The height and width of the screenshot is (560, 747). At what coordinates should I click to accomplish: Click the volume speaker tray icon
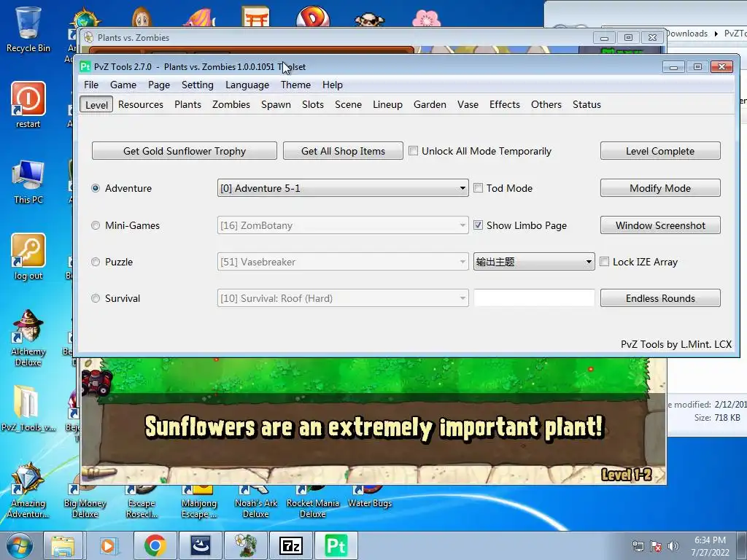(x=673, y=546)
